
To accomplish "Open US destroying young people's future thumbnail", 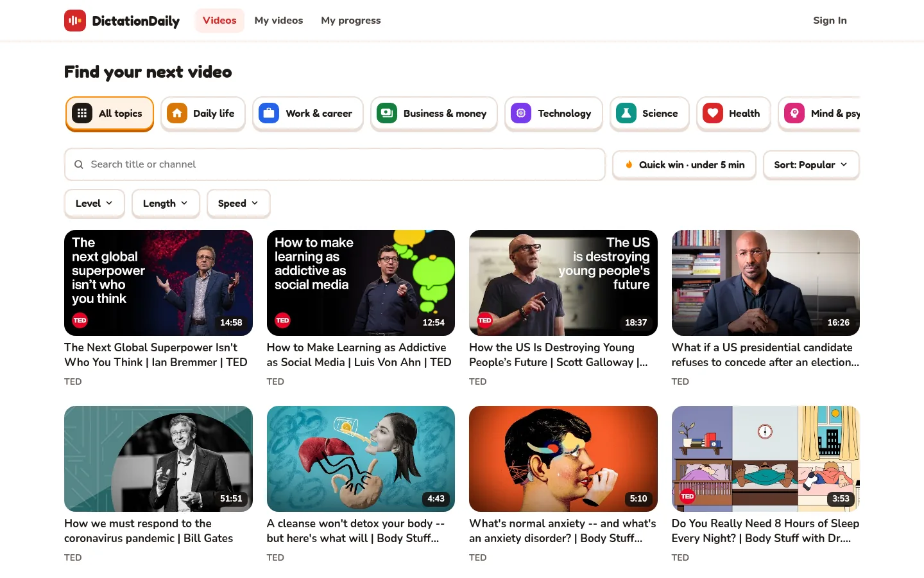I will [563, 283].
